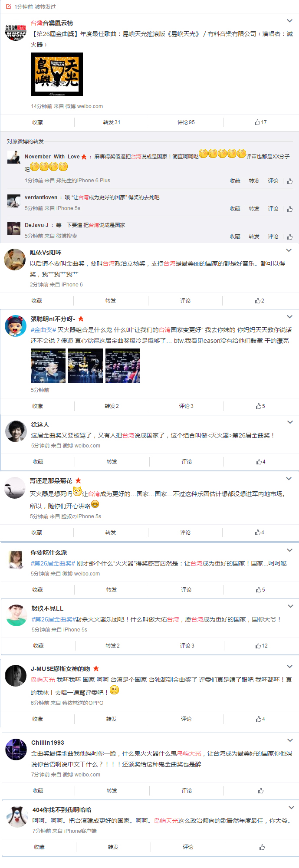Open 评论 95 on the original post
Viewport: 299px width, 868px height.
click(x=186, y=122)
